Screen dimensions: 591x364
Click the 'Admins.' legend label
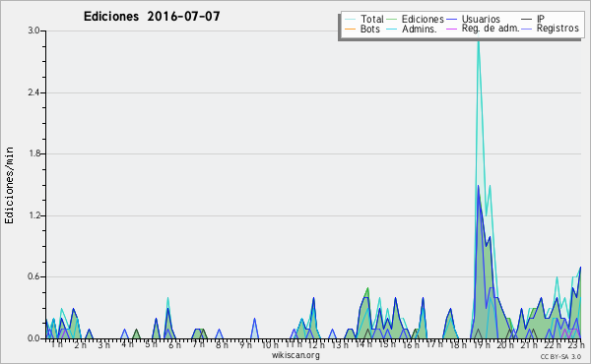tap(420, 29)
